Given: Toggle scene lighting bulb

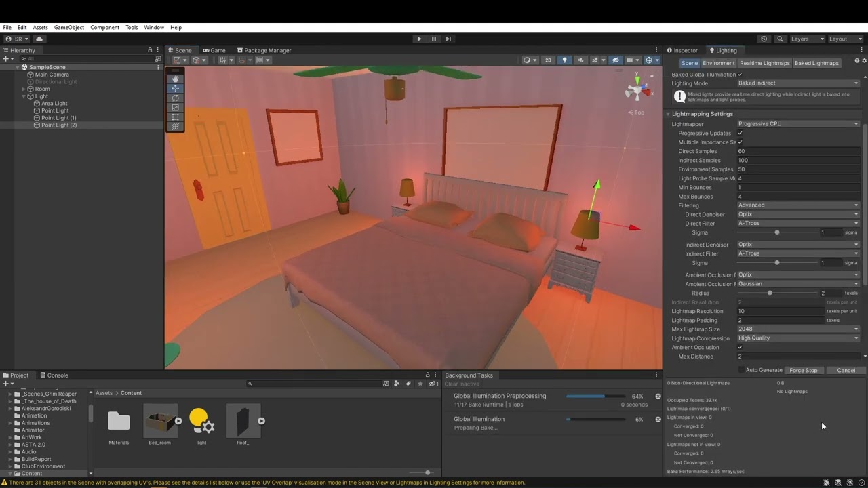Looking at the screenshot, I should (x=564, y=60).
